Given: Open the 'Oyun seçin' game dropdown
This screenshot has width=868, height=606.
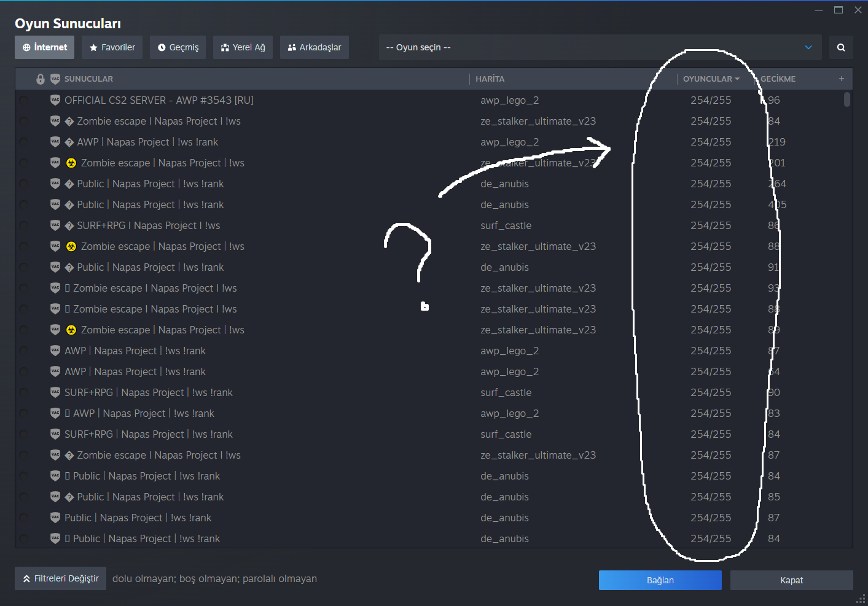Looking at the screenshot, I should click(600, 47).
